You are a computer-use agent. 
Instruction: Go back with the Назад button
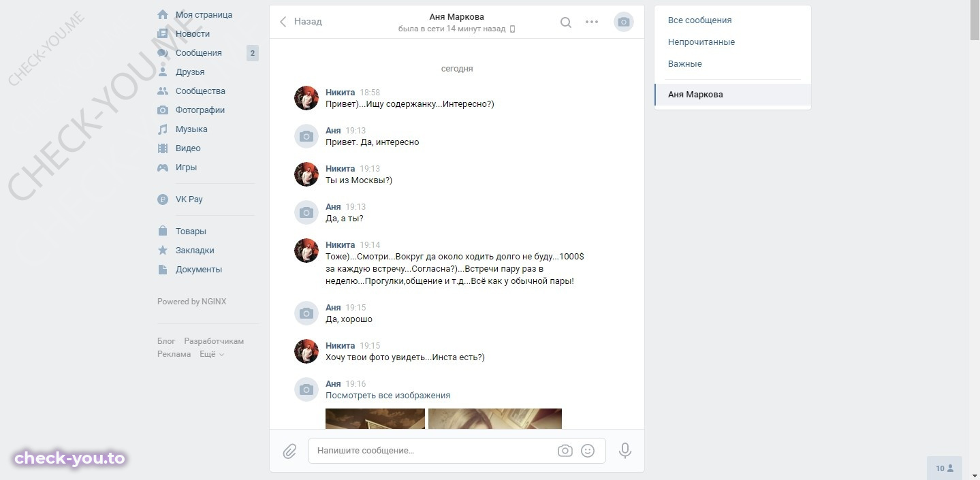point(300,22)
